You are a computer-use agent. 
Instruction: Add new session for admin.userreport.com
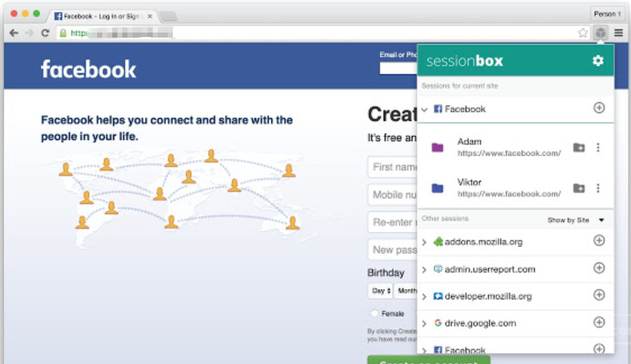(x=599, y=268)
